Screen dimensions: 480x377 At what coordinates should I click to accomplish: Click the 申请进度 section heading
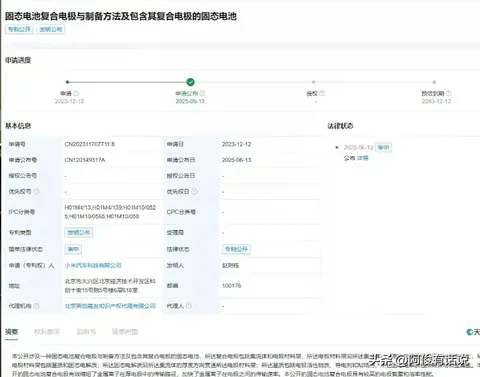point(18,60)
